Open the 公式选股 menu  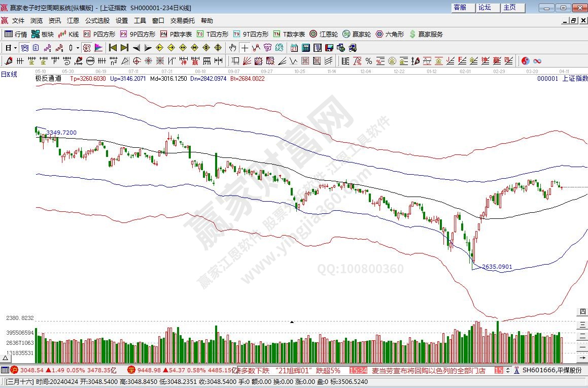(x=97, y=20)
